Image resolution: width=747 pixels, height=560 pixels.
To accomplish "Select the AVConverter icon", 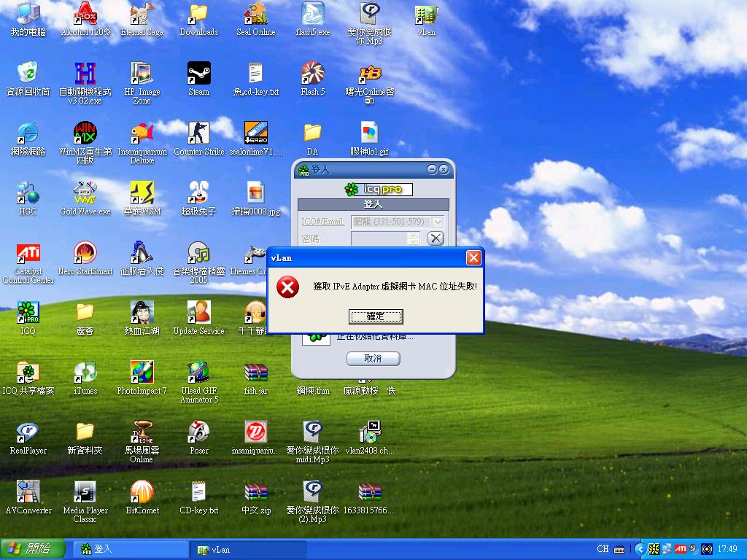I will coord(28,498).
